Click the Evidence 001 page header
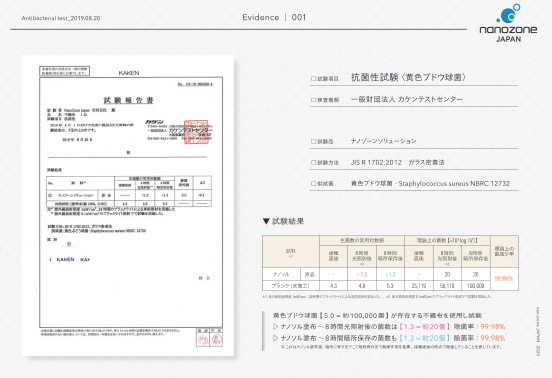552x378 pixels. [x=274, y=17]
